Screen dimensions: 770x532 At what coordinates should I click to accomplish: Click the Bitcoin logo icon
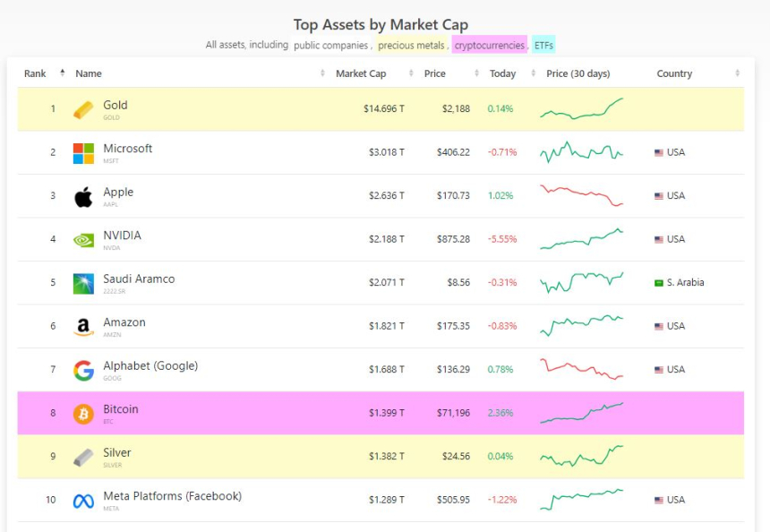83,415
